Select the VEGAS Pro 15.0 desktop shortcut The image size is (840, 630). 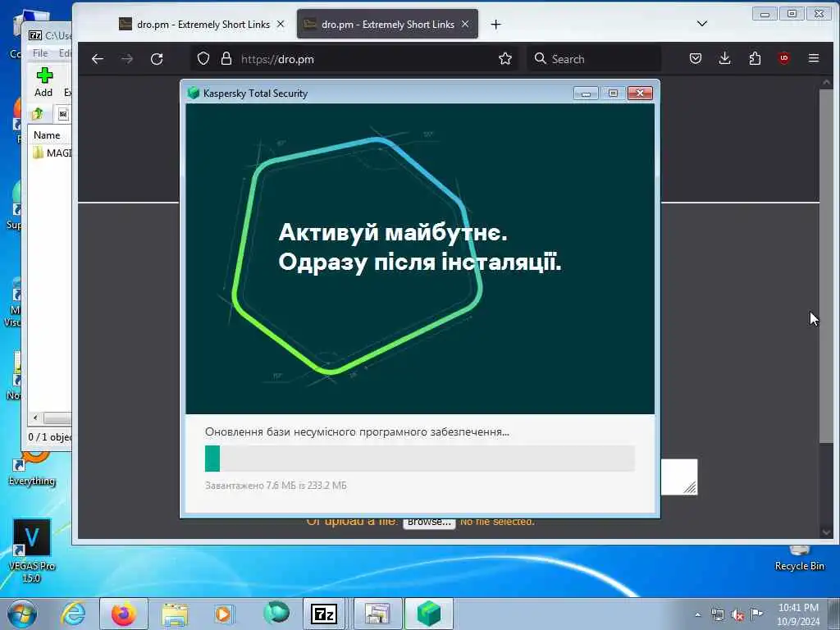[32, 550]
